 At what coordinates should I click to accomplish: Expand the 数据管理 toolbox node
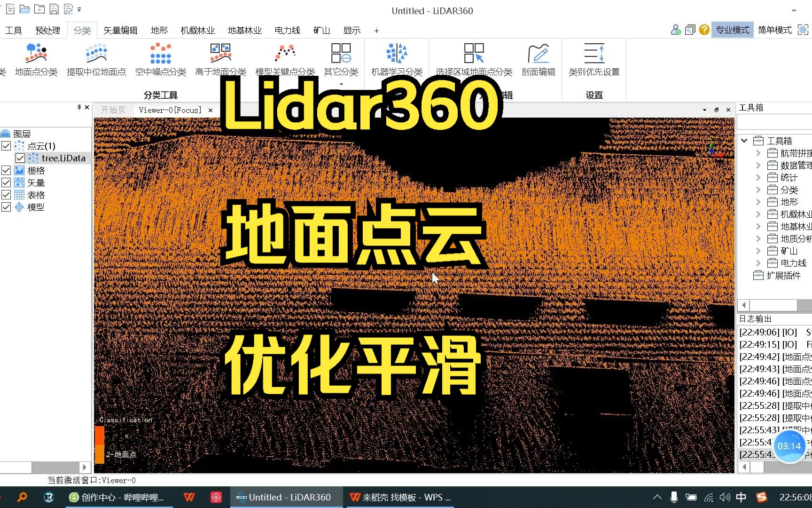(758, 165)
